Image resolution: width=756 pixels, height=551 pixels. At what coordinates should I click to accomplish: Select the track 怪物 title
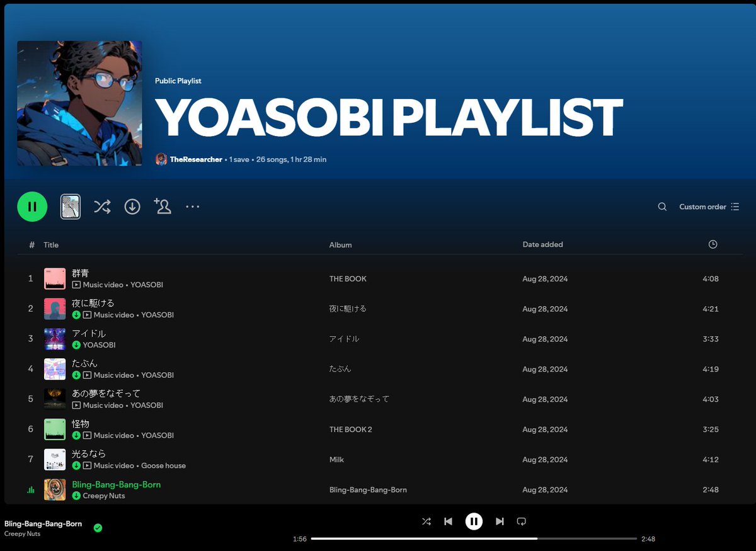pos(80,424)
